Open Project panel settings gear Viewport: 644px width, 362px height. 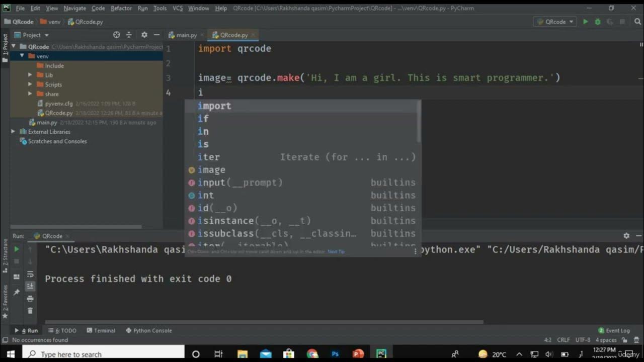click(x=144, y=35)
